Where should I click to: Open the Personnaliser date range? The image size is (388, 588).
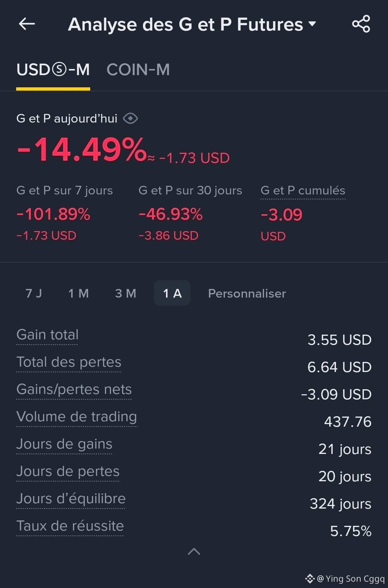click(247, 293)
